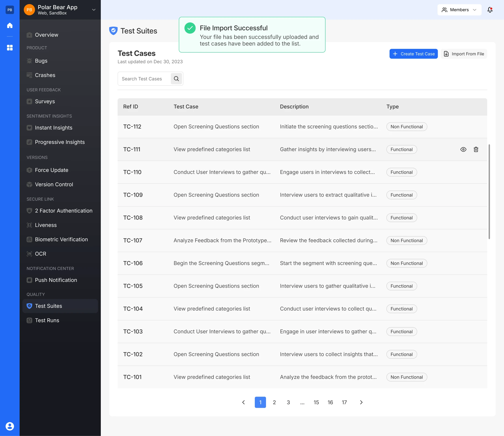This screenshot has width=504, height=436.
Task: Click the 2 Factor Authentication lock icon
Action: 29,211
